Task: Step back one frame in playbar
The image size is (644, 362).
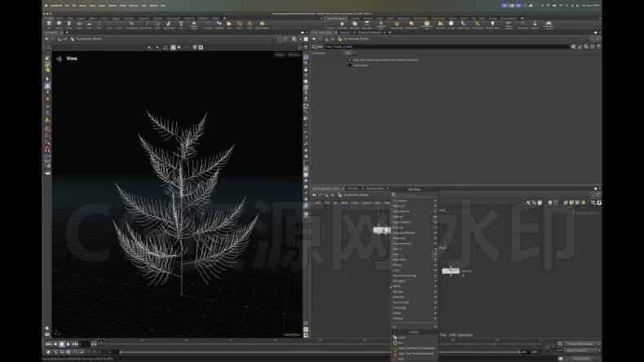Action: [x=55, y=344]
